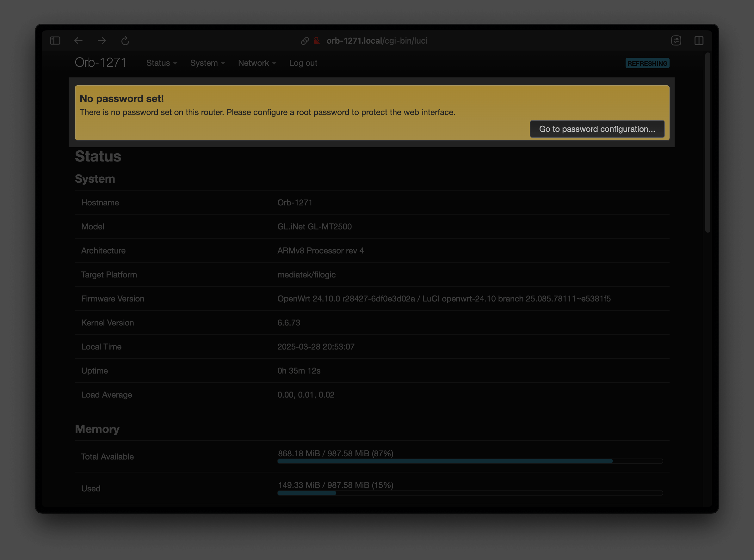Click Log out in the navigation bar
754x560 pixels.
tap(303, 63)
